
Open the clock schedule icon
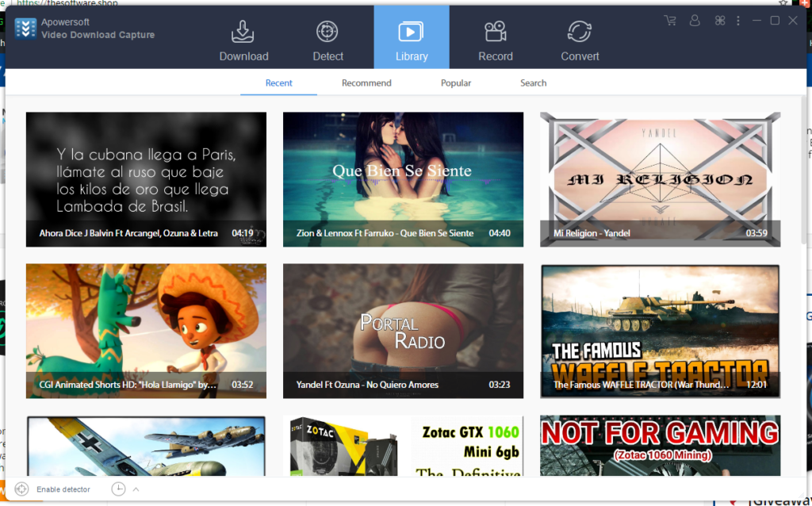pos(118,489)
